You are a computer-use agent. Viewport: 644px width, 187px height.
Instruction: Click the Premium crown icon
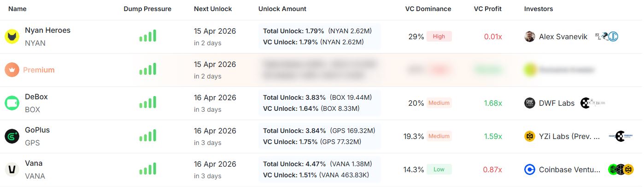coord(12,70)
